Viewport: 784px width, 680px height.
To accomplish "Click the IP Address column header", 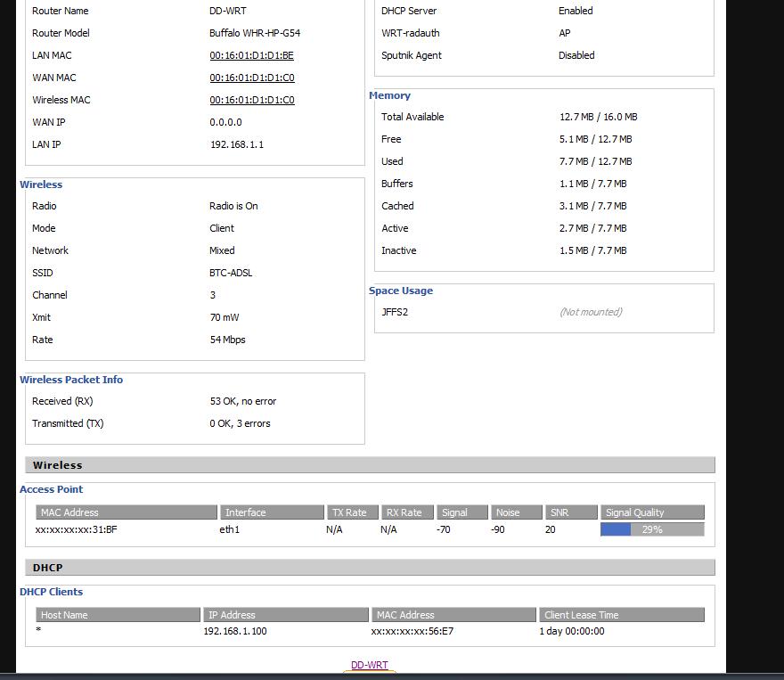I will (285, 615).
